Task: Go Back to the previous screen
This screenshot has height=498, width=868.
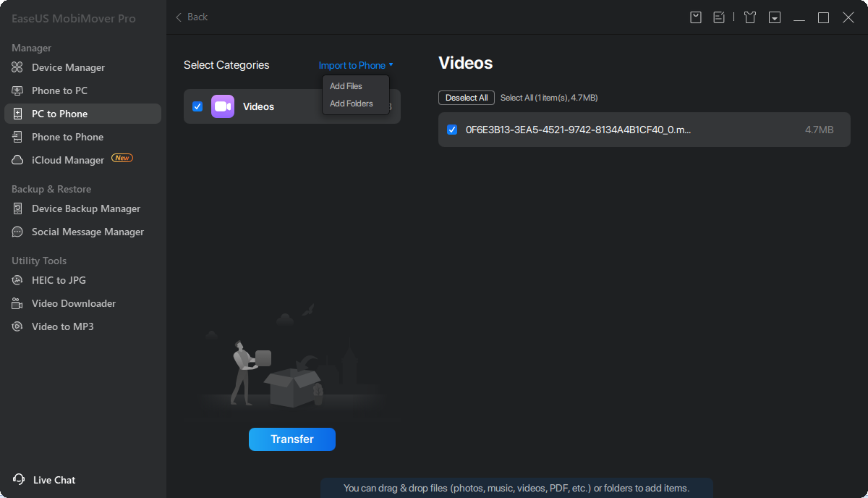Action: point(192,17)
